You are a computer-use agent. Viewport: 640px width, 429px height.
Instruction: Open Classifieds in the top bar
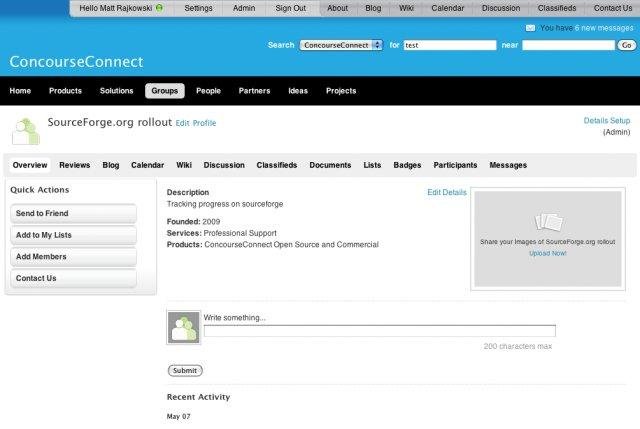557,8
